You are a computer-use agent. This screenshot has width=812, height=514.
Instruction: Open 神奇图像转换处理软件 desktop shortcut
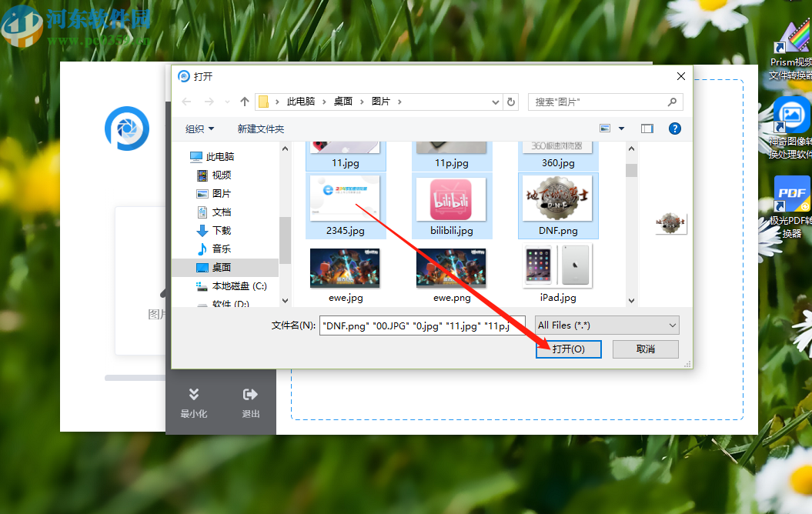click(x=790, y=128)
